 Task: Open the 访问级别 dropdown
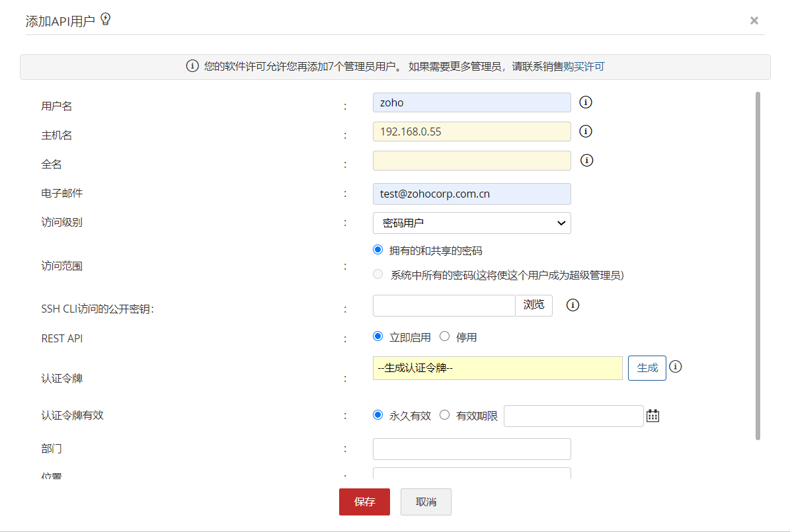pos(471,223)
